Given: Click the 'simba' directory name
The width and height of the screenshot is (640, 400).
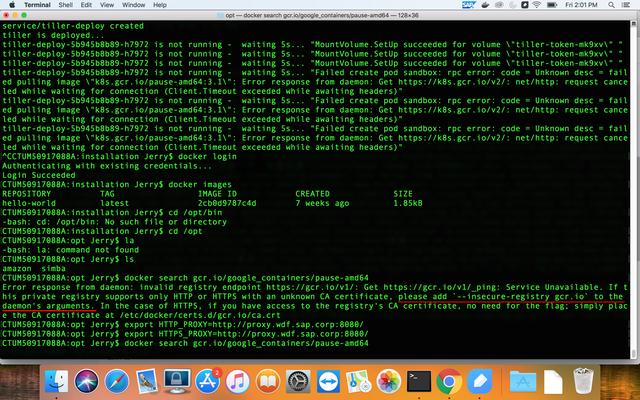Looking at the screenshot, I should [53, 269].
